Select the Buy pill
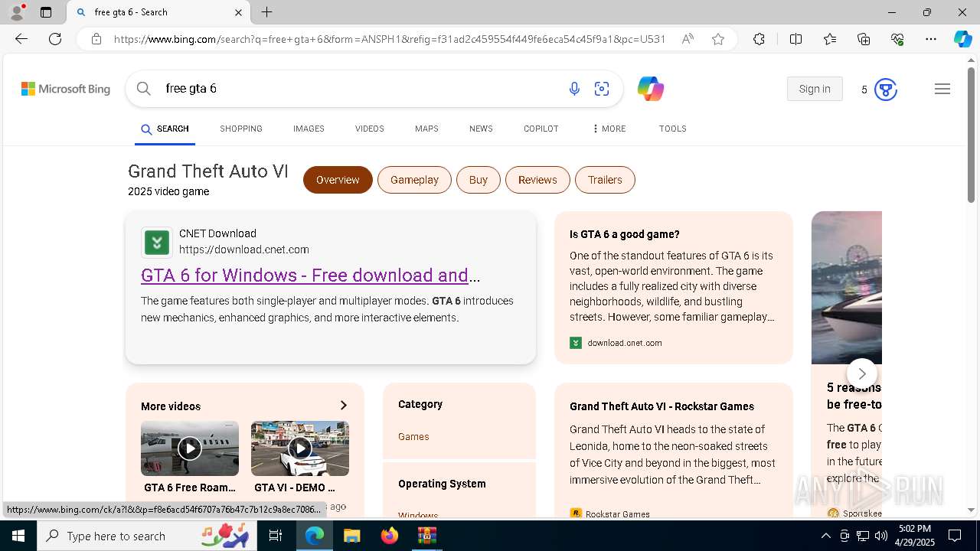The width and height of the screenshot is (980, 551). 479,180
